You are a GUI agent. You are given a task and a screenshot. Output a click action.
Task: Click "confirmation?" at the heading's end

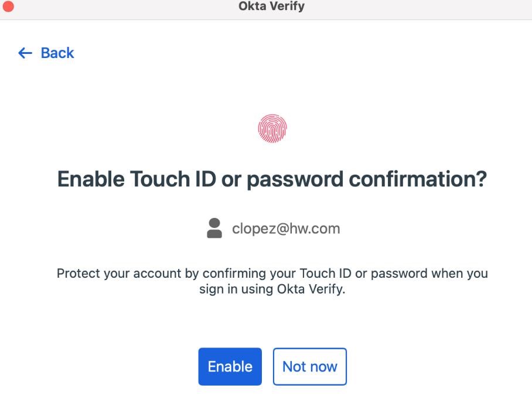point(418,179)
